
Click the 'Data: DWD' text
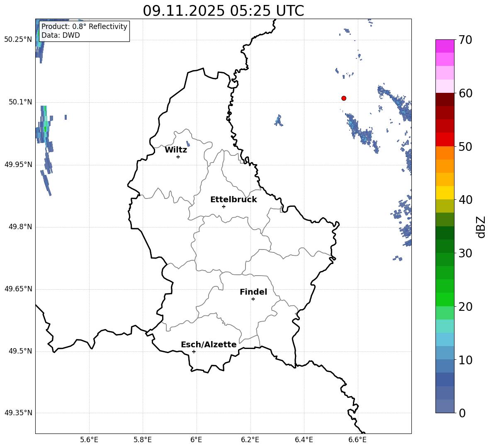61,35
